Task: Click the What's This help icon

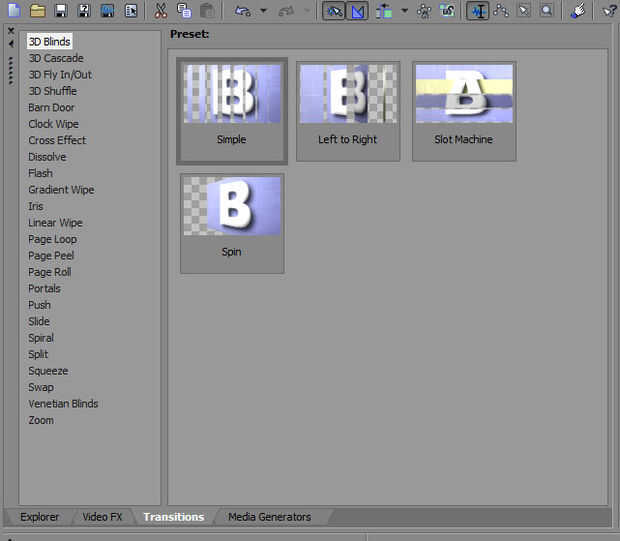Action: tap(609, 11)
